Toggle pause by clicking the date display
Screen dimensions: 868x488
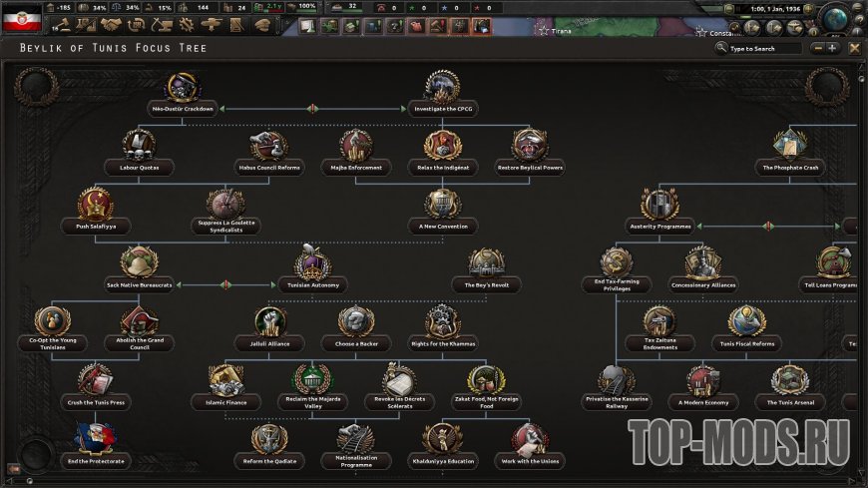click(779, 9)
